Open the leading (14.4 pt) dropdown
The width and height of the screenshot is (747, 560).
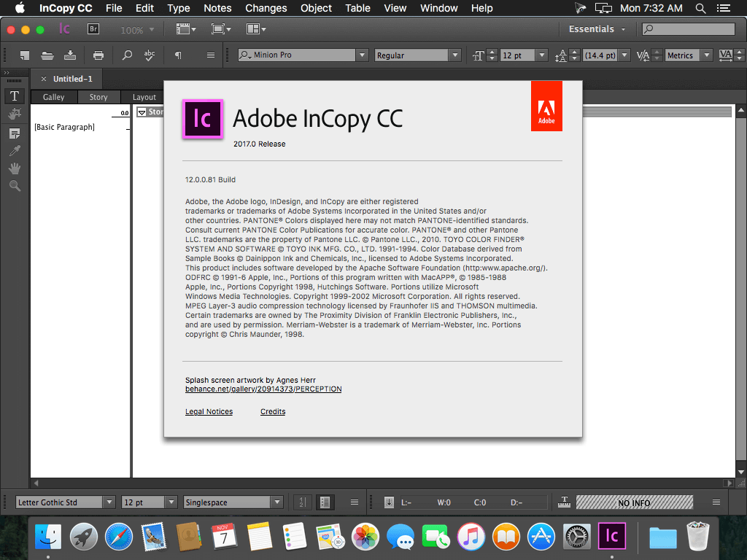624,55
